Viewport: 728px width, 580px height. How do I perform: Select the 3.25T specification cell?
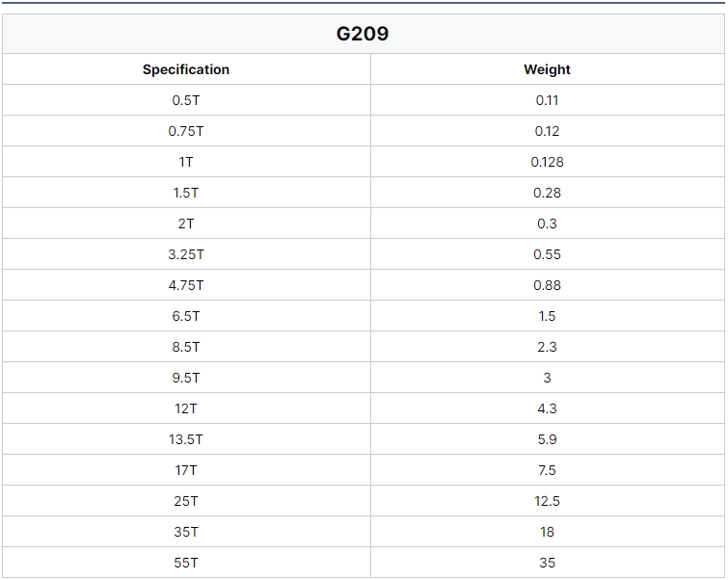coord(186,254)
